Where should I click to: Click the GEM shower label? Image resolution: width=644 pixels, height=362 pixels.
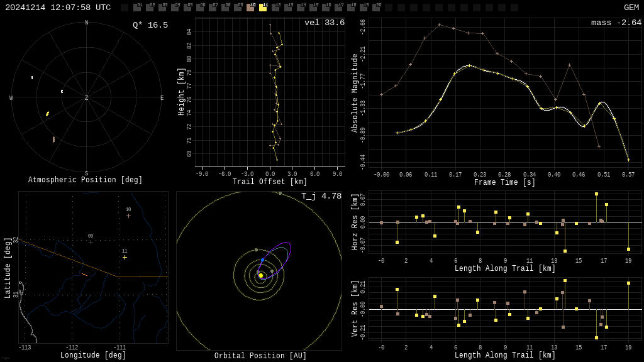pos(631,8)
